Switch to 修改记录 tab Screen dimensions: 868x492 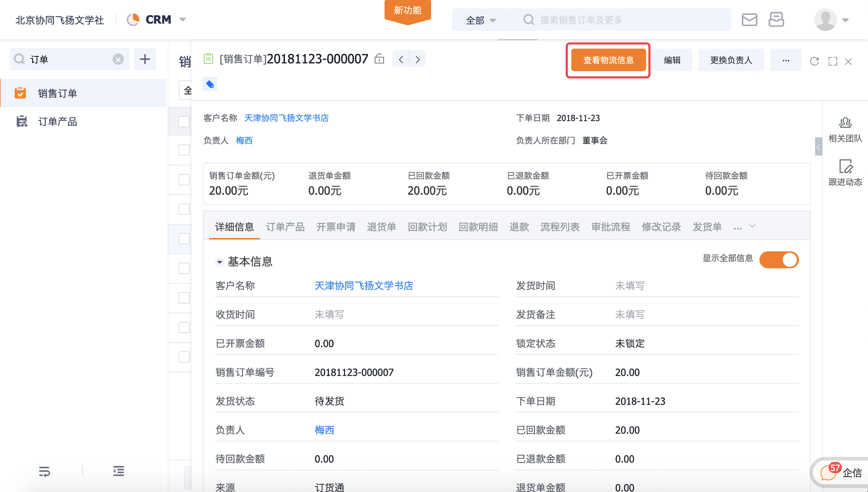[661, 227]
